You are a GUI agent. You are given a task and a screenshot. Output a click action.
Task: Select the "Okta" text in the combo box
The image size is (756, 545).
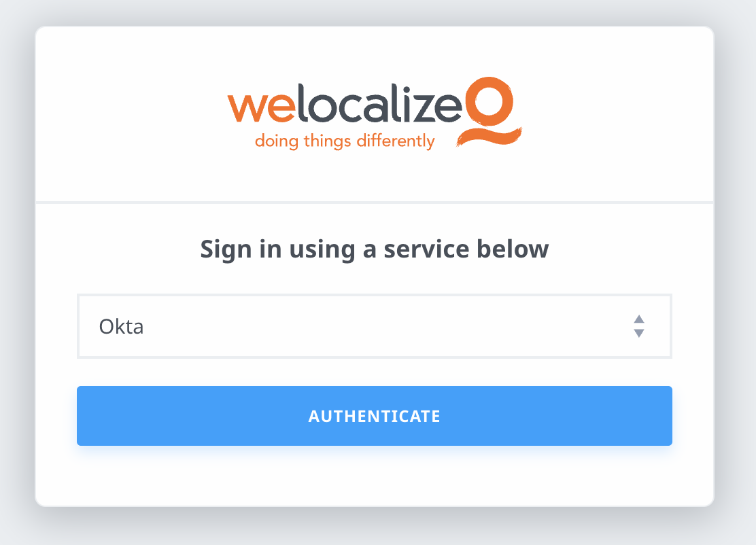click(x=121, y=327)
